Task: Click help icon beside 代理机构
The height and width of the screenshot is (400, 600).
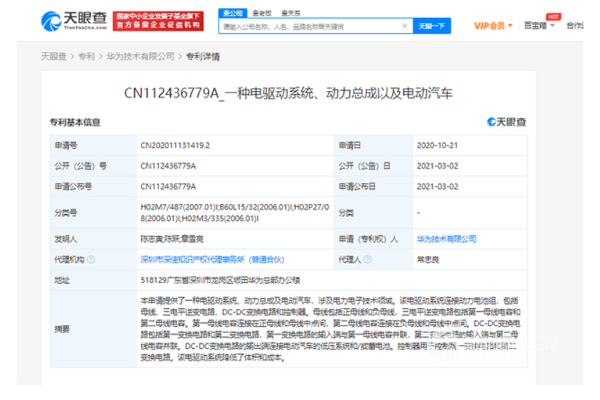Action: (x=91, y=260)
